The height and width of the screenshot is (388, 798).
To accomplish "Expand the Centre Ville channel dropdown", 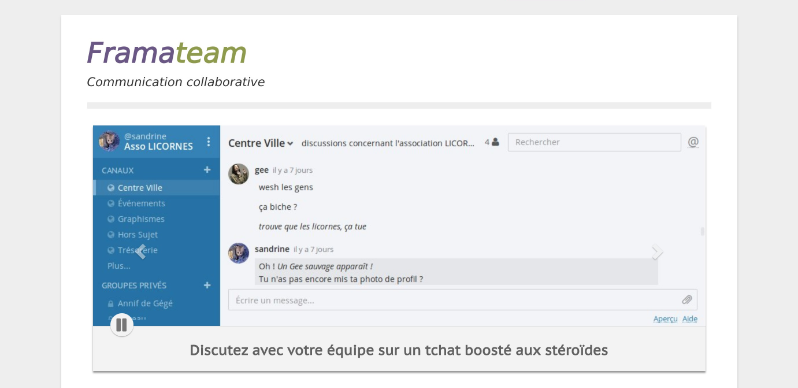I will point(261,143).
